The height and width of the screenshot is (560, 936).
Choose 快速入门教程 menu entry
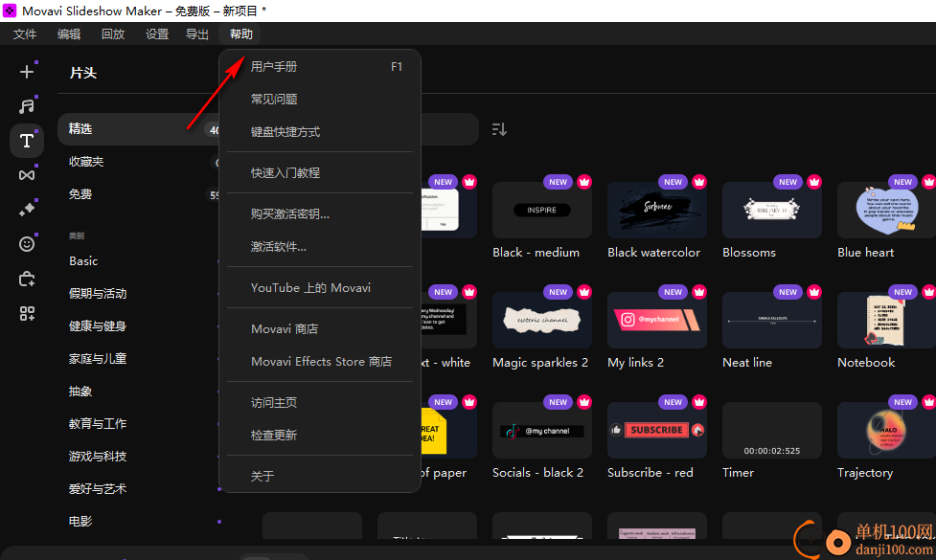tap(320, 173)
